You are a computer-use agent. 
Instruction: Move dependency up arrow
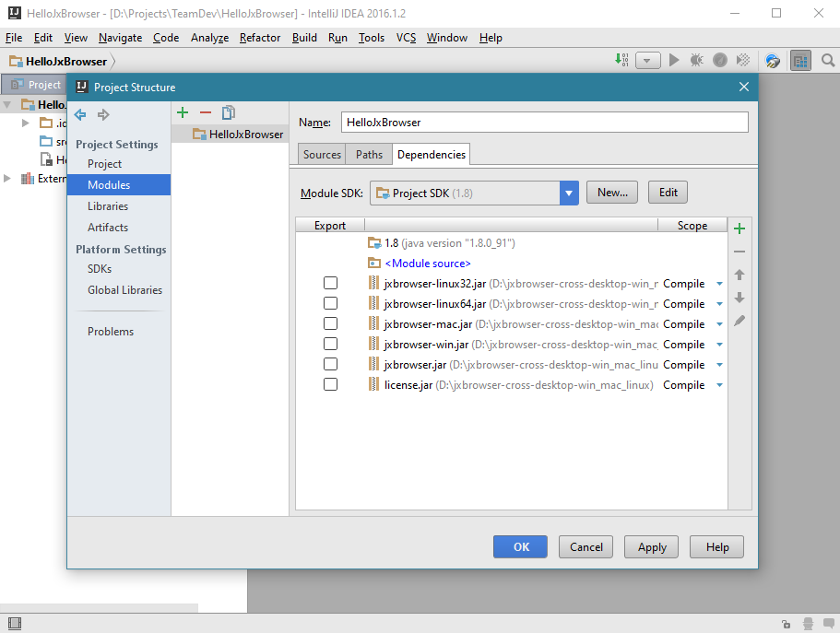pos(739,275)
